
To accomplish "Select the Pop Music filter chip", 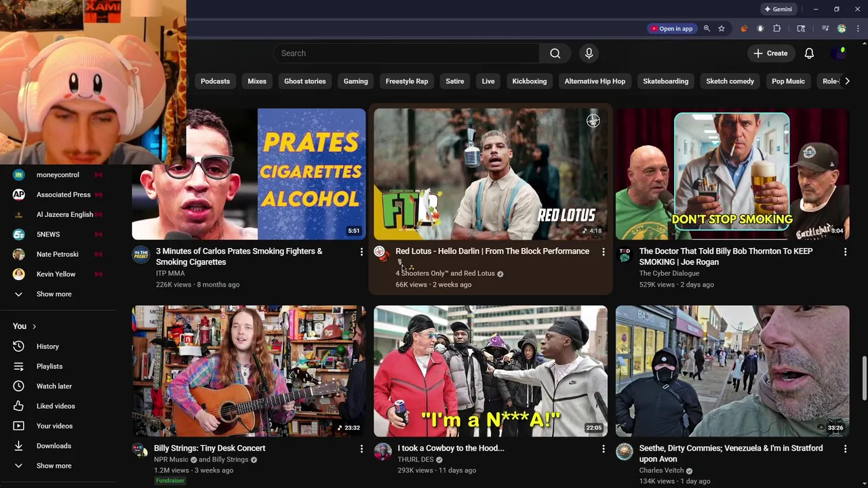I will pos(788,81).
